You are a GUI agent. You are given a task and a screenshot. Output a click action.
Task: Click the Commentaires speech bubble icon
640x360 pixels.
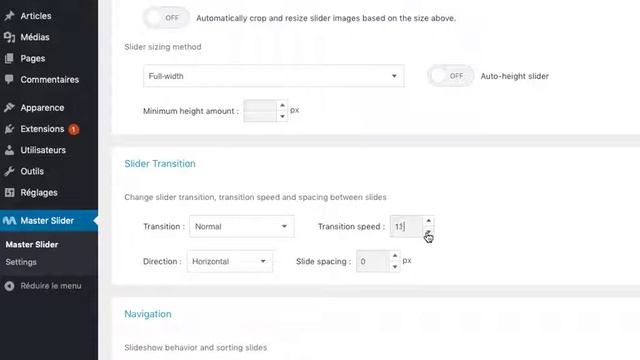click(x=9, y=79)
